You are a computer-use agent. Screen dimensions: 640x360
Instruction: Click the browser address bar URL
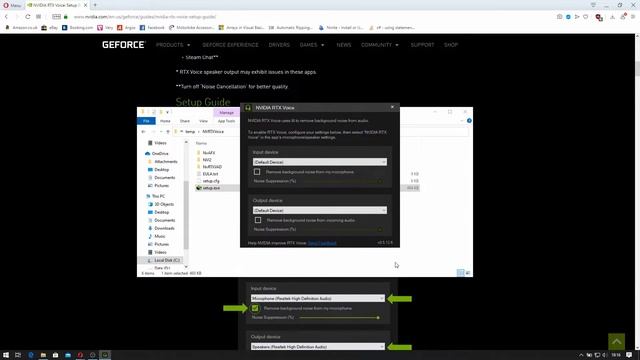click(x=144, y=17)
